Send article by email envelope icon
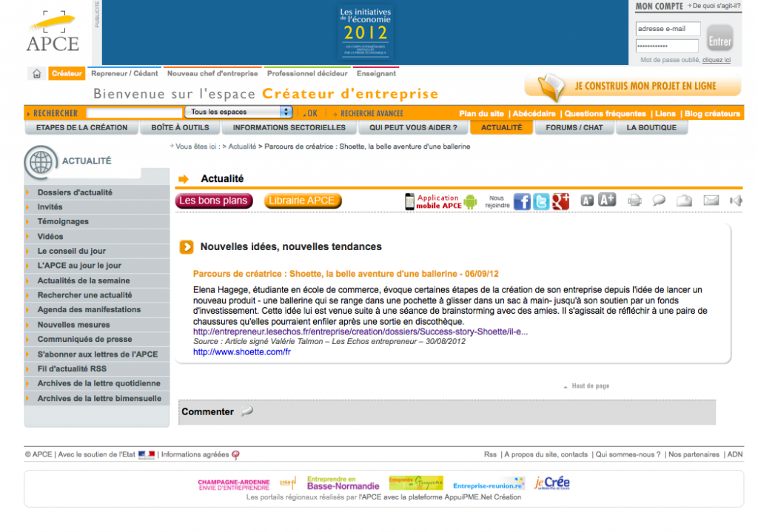The height and width of the screenshot is (532, 758). pyautogui.click(x=711, y=201)
